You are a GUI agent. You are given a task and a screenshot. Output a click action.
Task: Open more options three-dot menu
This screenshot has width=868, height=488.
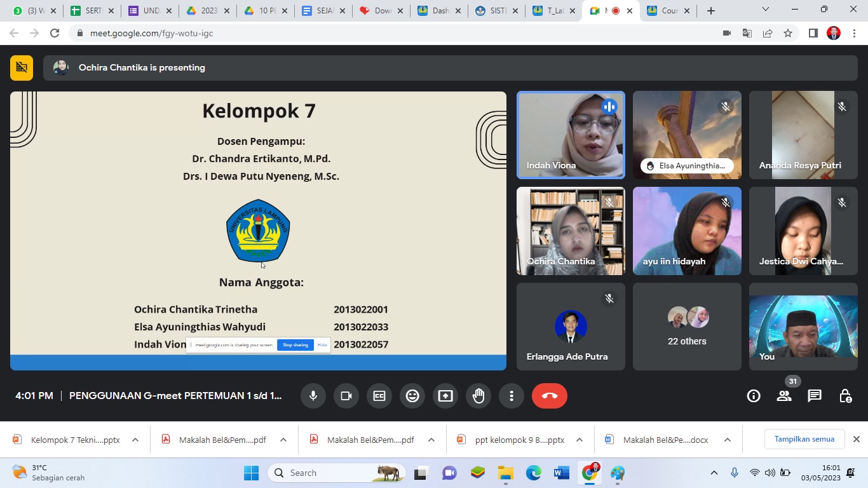pyautogui.click(x=512, y=396)
